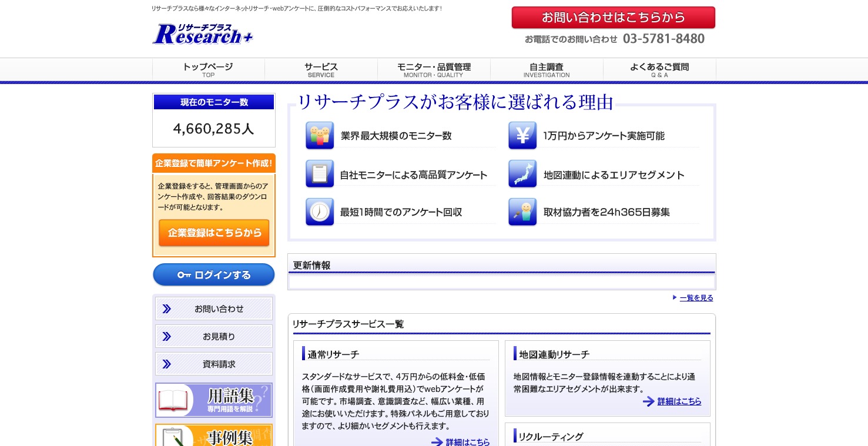This screenshot has height=446, width=868.
Task: Follow 詳細はこちら link under 通常リサーチ
Action: (x=468, y=442)
